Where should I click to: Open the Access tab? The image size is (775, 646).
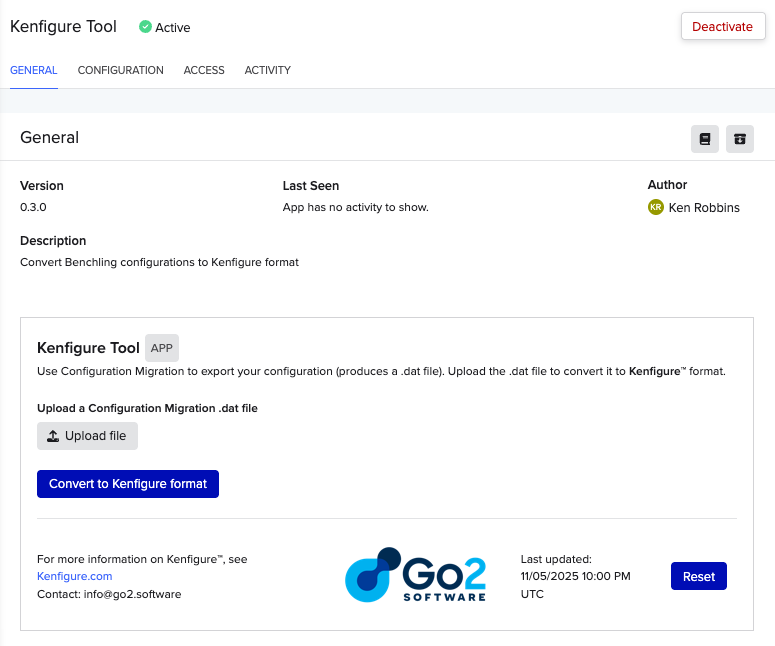204,70
